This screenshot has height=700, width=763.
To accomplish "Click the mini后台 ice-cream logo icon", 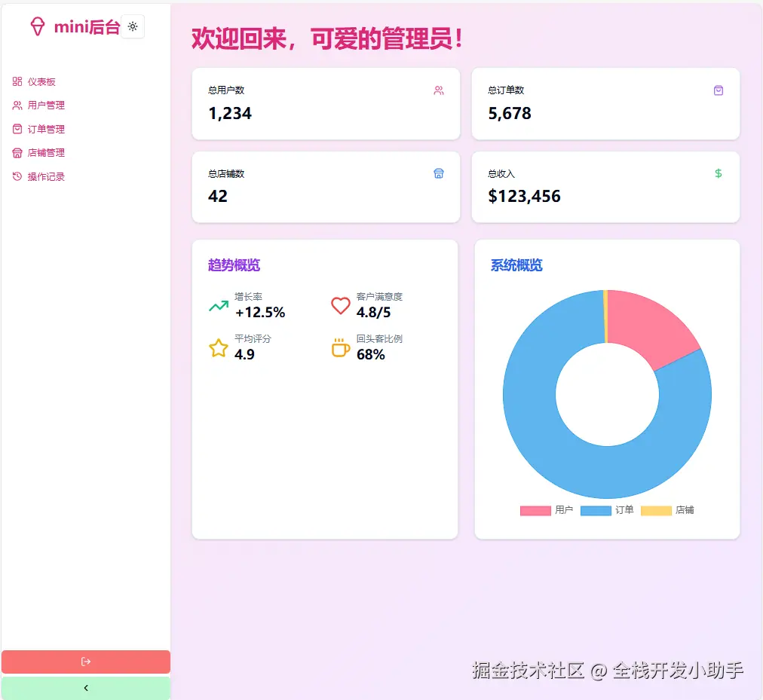I will point(37,26).
